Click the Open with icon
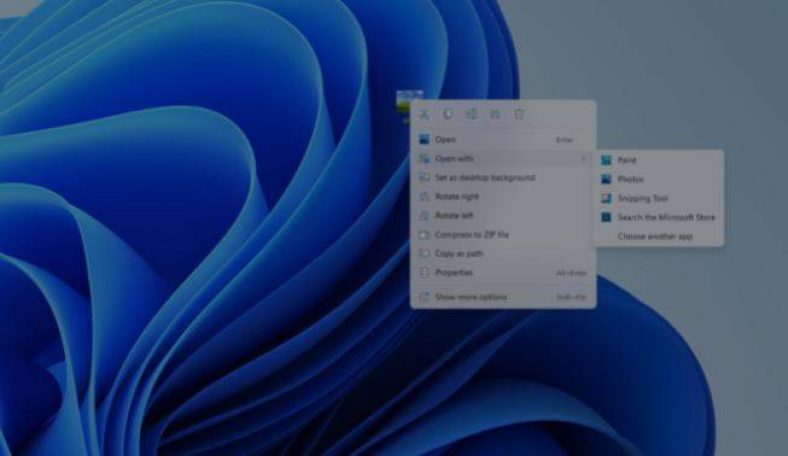The image size is (788, 456). [425, 159]
